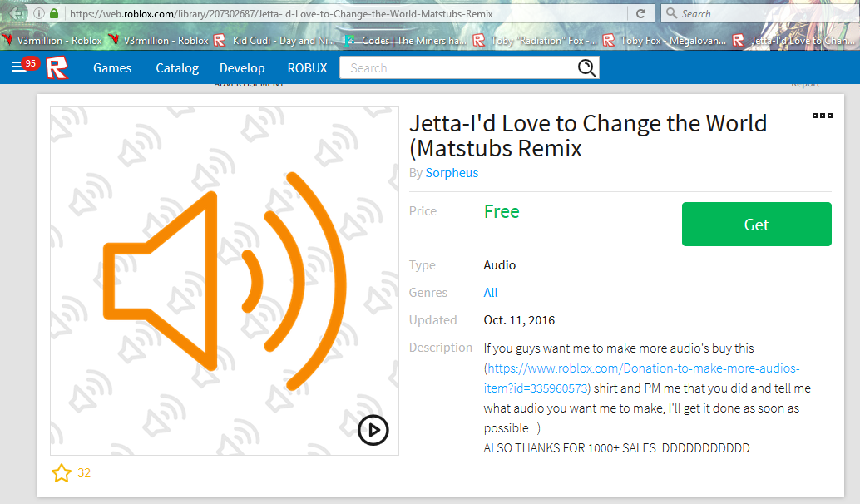Open Jetta-I'd Love to Chan... bookmark
860x504 pixels.
(795, 41)
